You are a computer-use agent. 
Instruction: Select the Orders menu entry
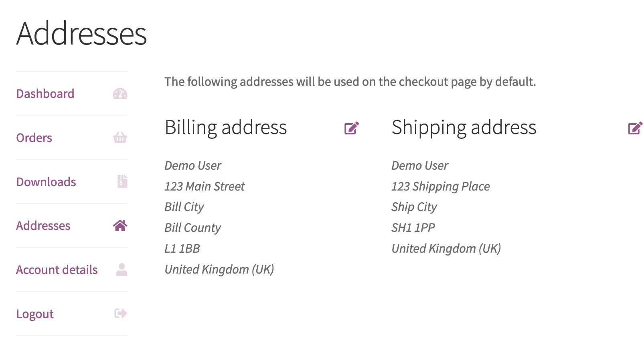coord(34,138)
